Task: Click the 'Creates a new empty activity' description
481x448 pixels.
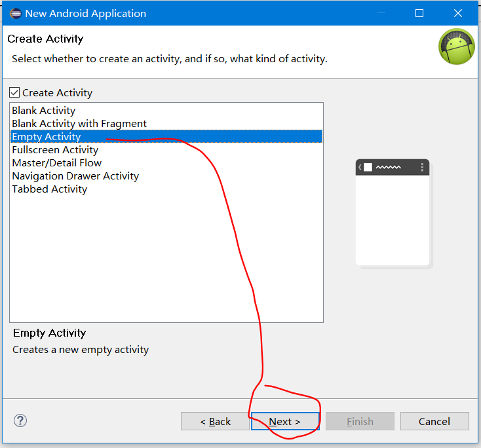Action: 81,350
